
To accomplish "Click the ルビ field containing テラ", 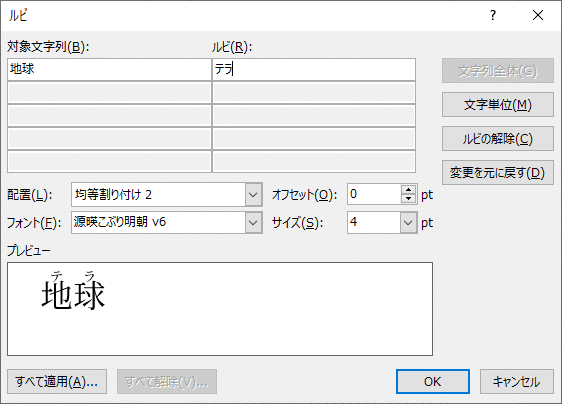I will [x=314, y=70].
